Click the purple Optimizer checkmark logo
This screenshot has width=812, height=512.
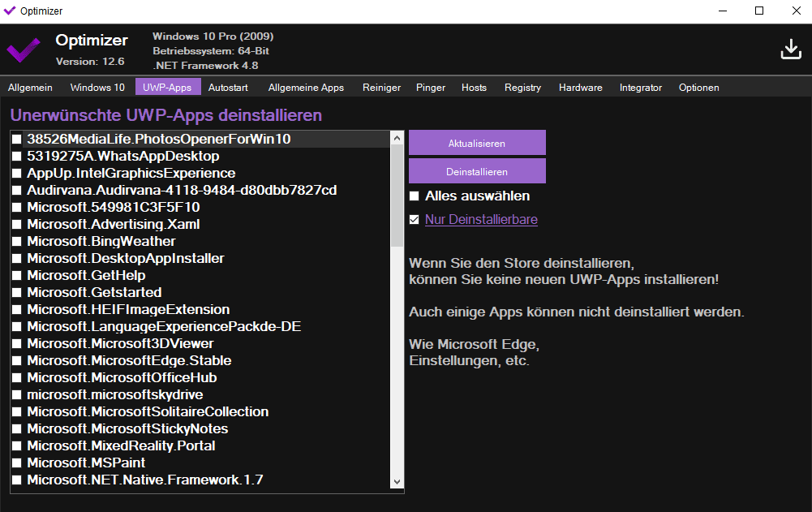tap(24, 50)
